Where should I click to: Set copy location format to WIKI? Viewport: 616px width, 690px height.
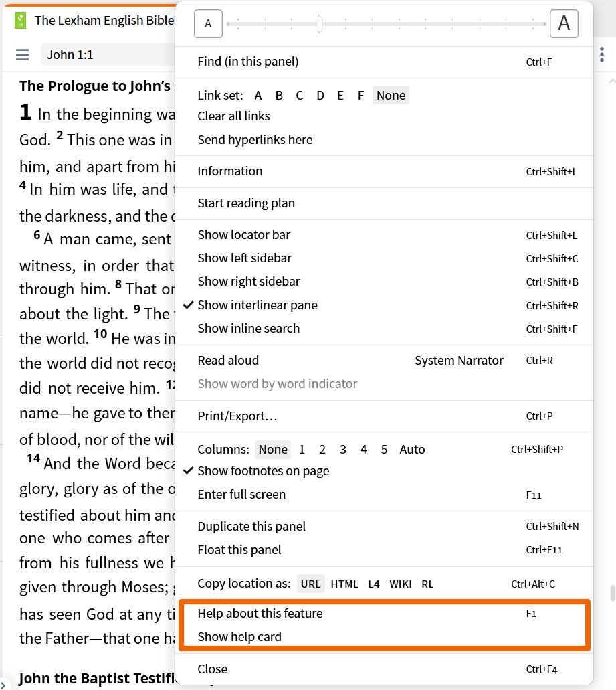(x=401, y=584)
